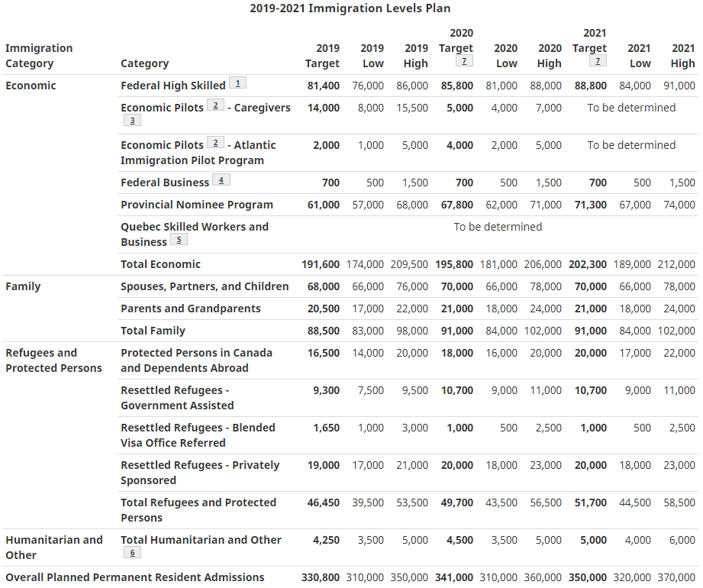
Task: Click To be determined in Atlantic Immigration Pilot row
Action: click(x=631, y=145)
